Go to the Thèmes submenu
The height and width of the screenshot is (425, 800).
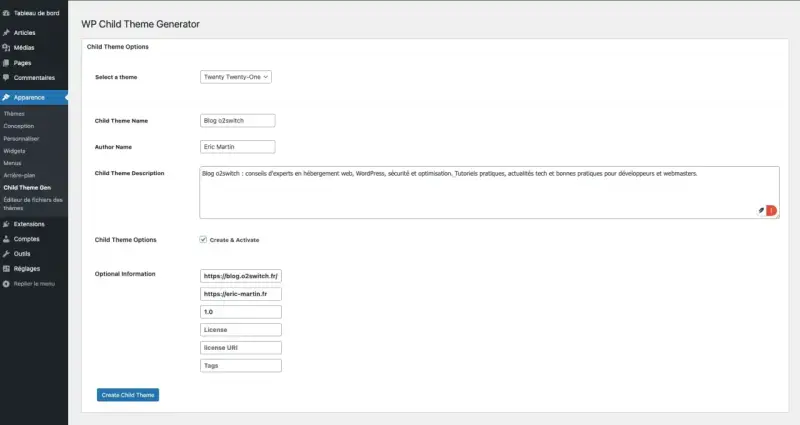pyautogui.click(x=14, y=114)
